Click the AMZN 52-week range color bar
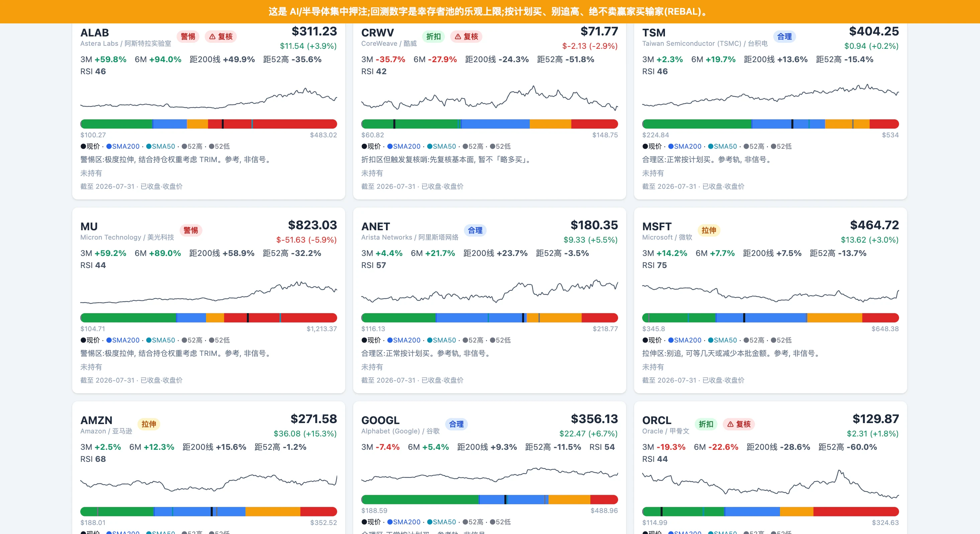 click(x=208, y=512)
